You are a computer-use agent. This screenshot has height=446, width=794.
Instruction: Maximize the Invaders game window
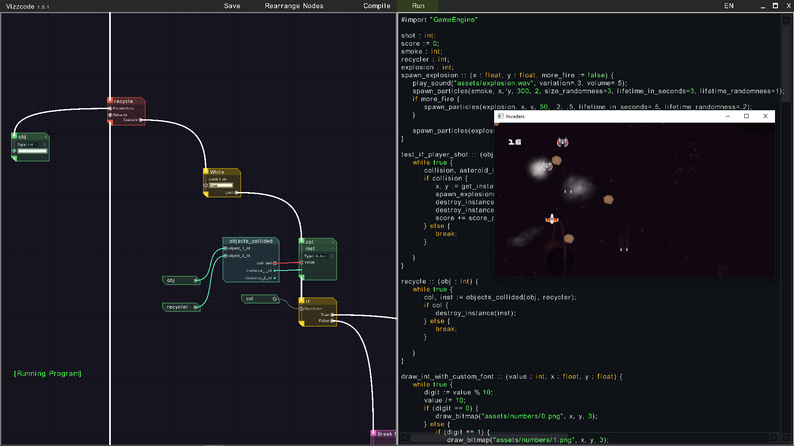(x=746, y=116)
